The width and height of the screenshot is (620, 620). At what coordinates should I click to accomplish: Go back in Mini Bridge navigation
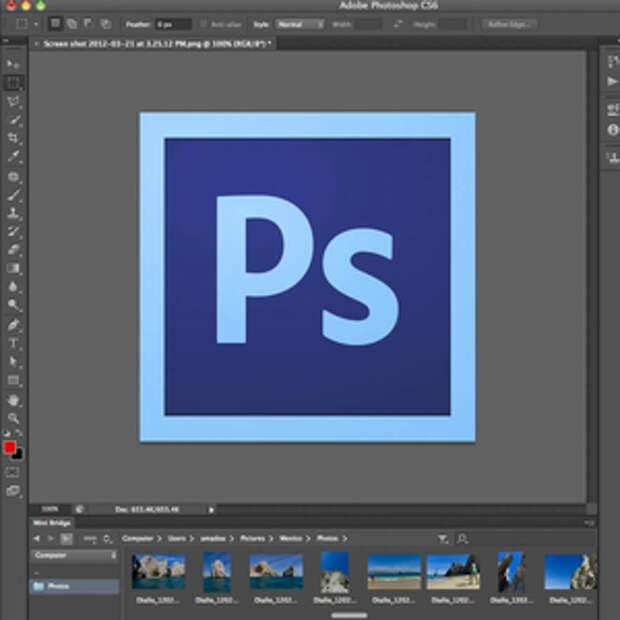(36, 538)
